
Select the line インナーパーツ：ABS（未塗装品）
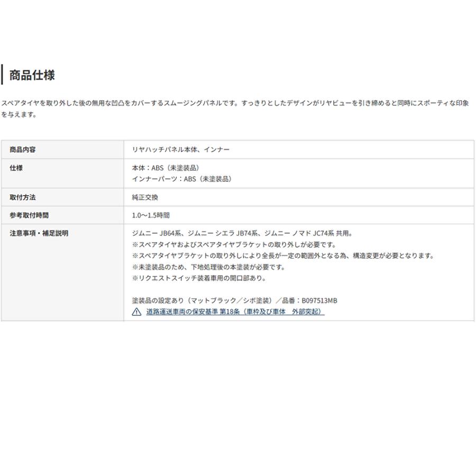(x=182, y=179)
